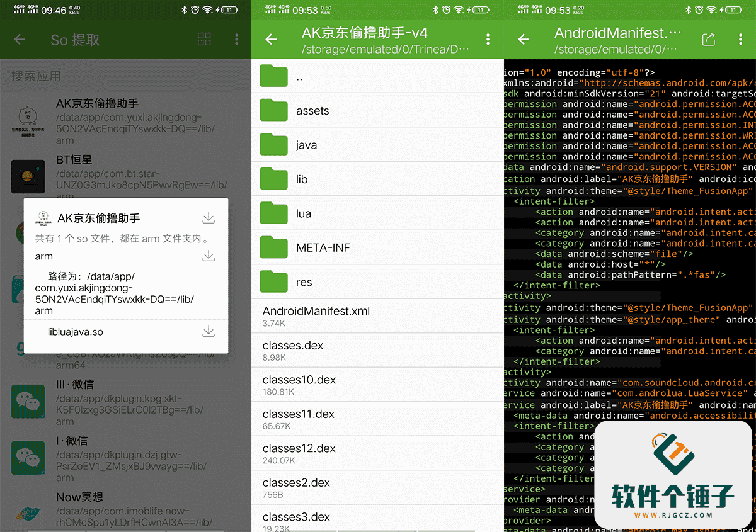The height and width of the screenshot is (532, 756).
Task: Open classes.dex file
Action: click(377, 351)
